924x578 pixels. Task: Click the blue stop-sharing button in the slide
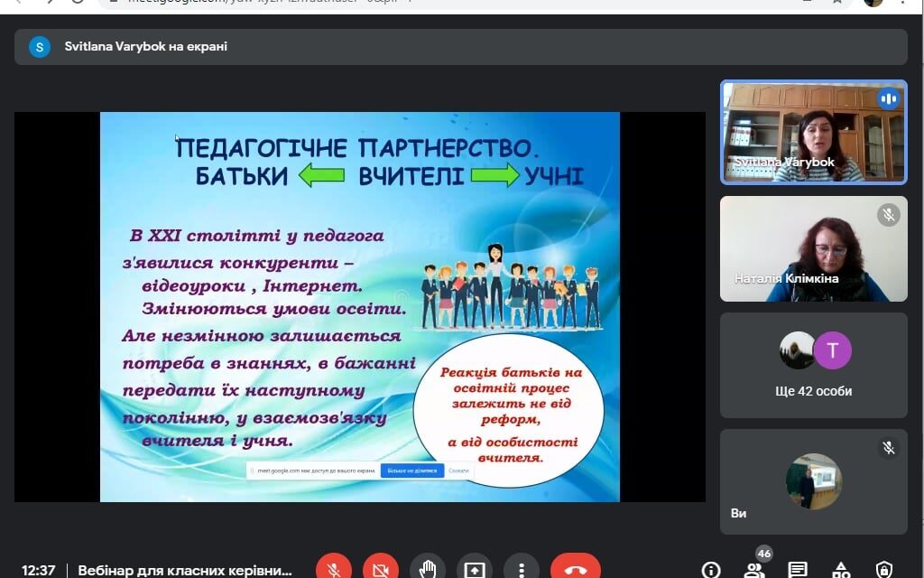pyautogui.click(x=411, y=471)
